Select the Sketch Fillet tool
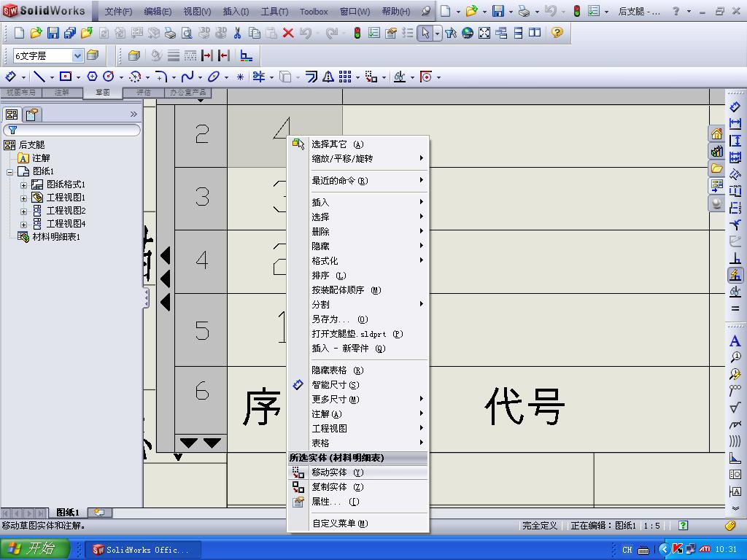The width and height of the screenshot is (747, 560). tap(161, 77)
